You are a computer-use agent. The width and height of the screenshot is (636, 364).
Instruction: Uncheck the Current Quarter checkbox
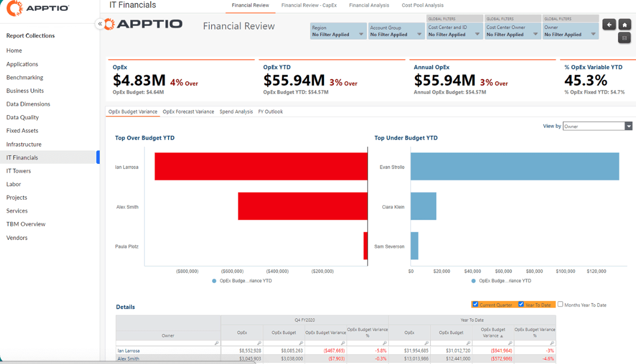[476, 304]
